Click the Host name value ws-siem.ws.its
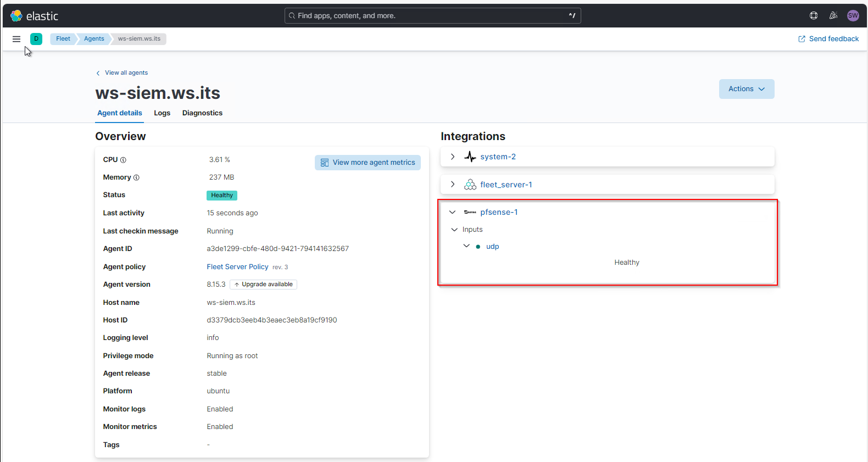The height and width of the screenshot is (462, 868). coord(231,303)
